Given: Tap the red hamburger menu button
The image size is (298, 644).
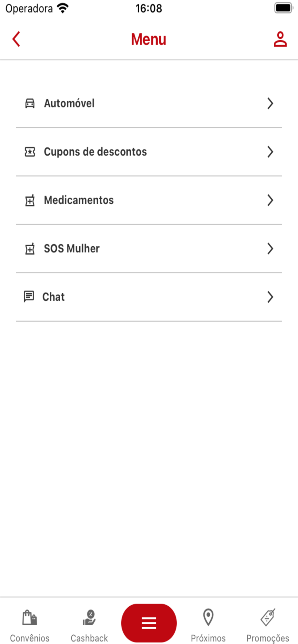Looking at the screenshot, I should tap(149, 623).
